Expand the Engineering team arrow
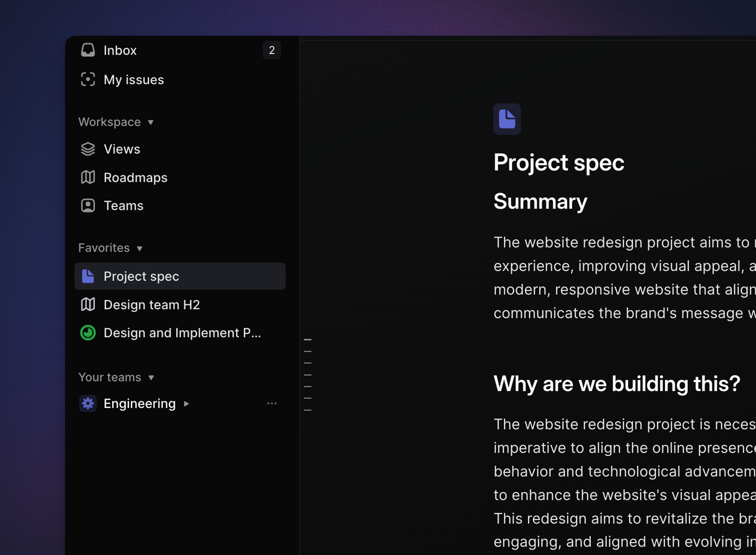The height and width of the screenshot is (555, 756). click(186, 404)
